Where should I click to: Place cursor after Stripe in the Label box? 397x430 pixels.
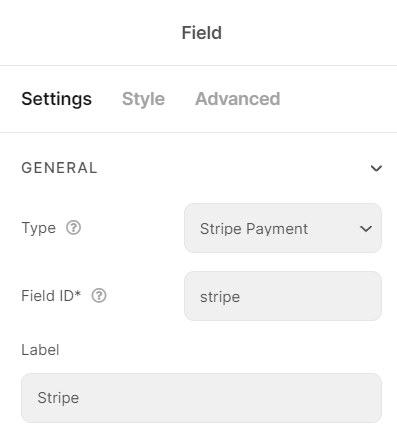pos(80,398)
